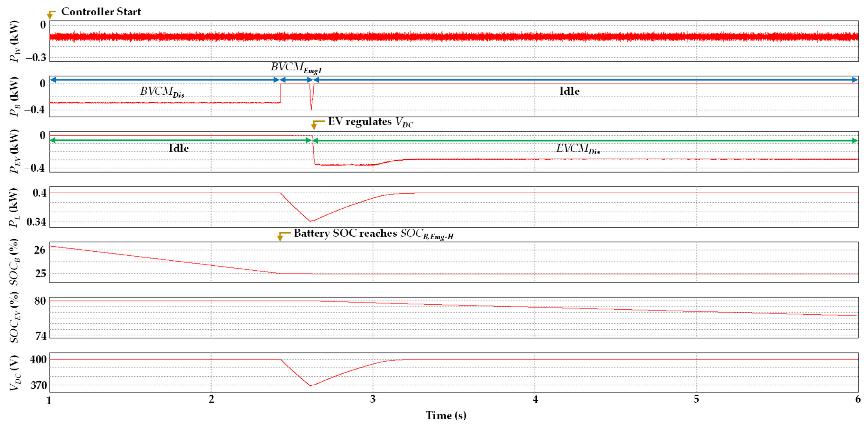
Task: Click the 'Idle' label in the PB plot
Action: point(569,91)
